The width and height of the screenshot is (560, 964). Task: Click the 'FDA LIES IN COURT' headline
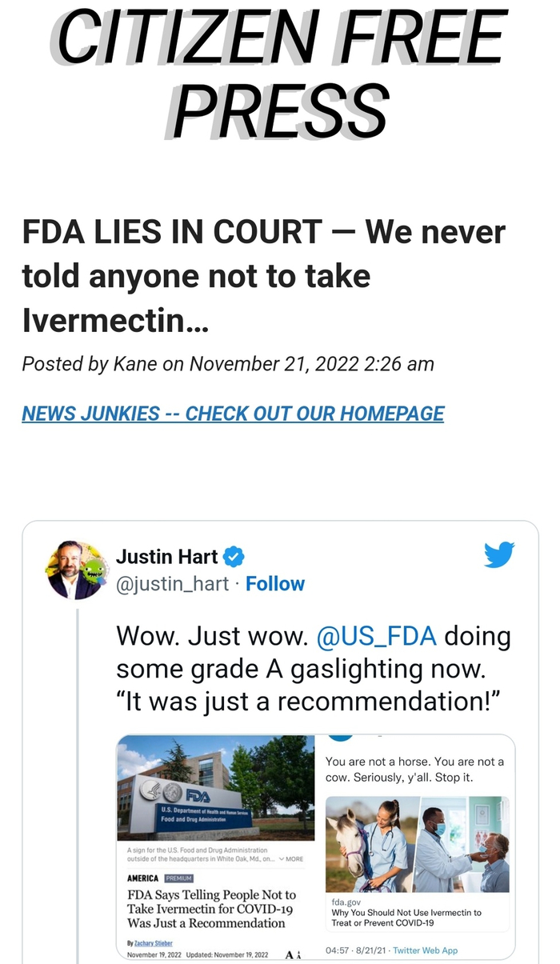point(264,276)
